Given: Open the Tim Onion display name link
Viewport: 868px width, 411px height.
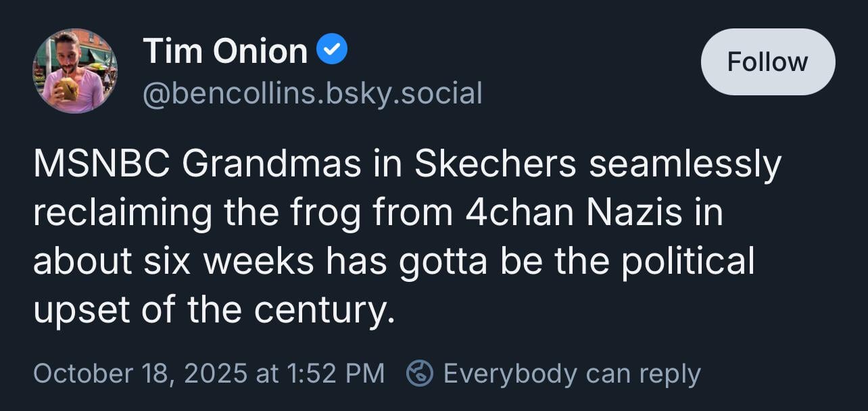Looking at the screenshot, I should (225, 51).
